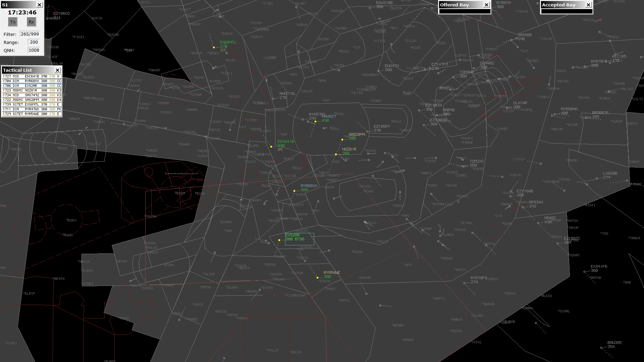The height and width of the screenshot is (362, 644).
Task: Close the Tactical List window
Action: click(57, 70)
